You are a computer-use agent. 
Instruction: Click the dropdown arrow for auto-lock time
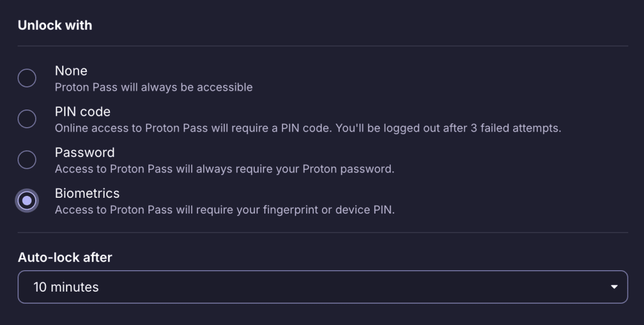pyautogui.click(x=614, y=287)
